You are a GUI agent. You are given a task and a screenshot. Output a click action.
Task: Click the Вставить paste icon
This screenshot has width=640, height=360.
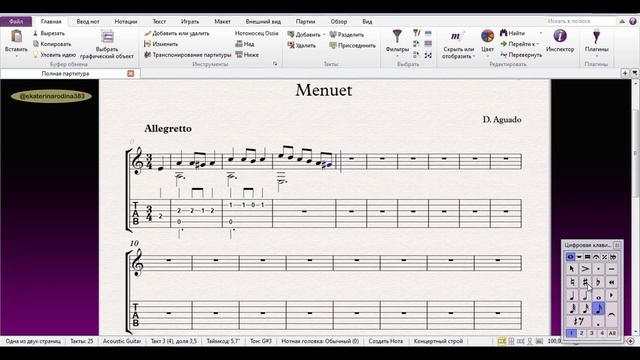[16, 37]
